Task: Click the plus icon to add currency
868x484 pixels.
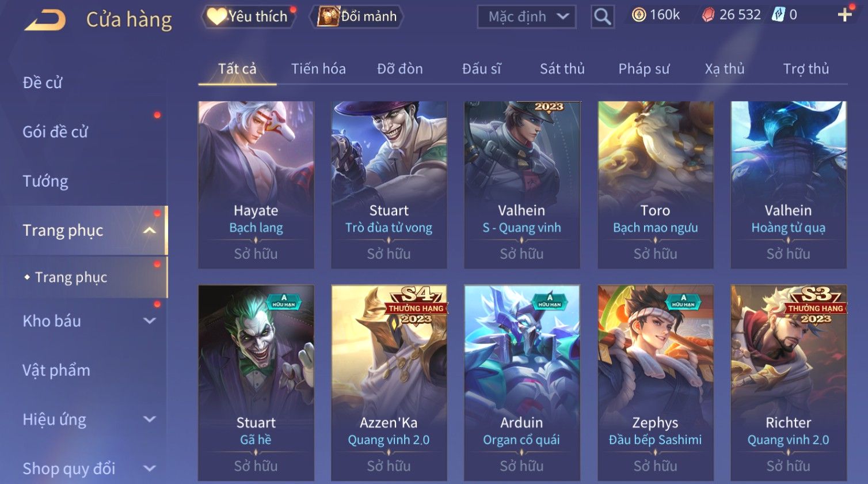Action: (x=844, y=15)
